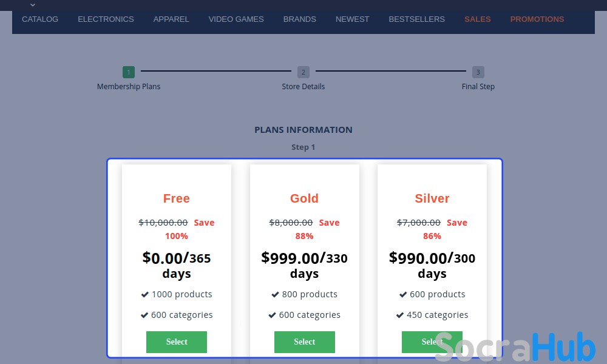607x364 pixels.
Task: Choose the Gold plan Select button
Action: click(305, 342)
